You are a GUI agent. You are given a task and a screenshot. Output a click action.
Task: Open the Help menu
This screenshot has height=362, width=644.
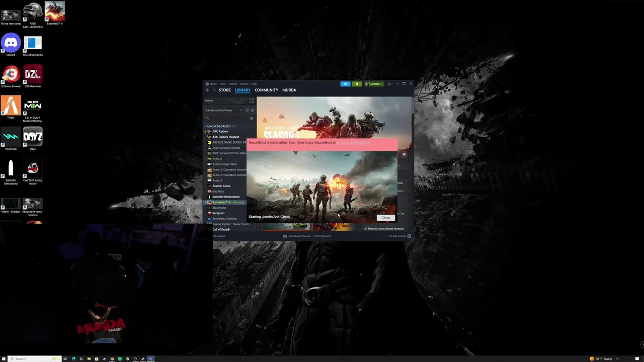[x=254, y=84]
